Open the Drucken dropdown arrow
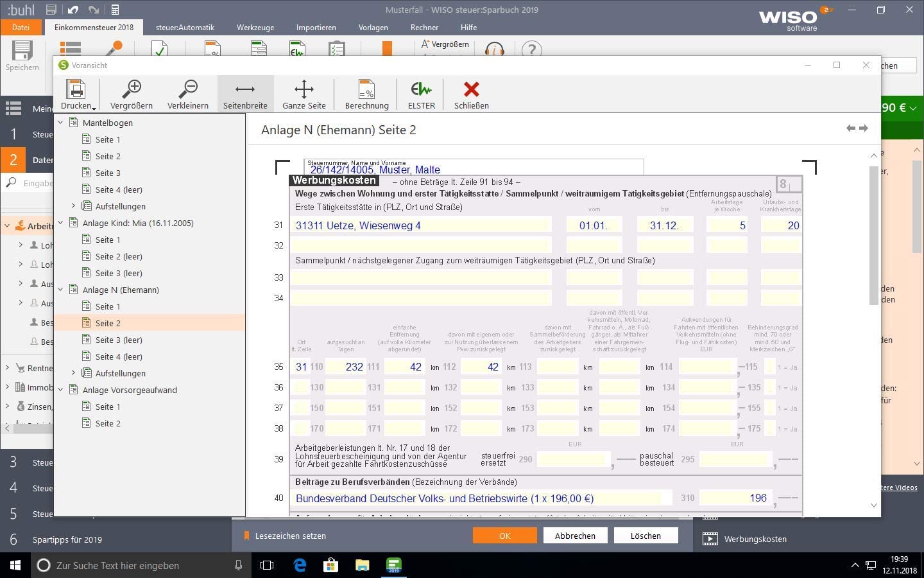This screenshot has height=578, width=924. (94, 107)
